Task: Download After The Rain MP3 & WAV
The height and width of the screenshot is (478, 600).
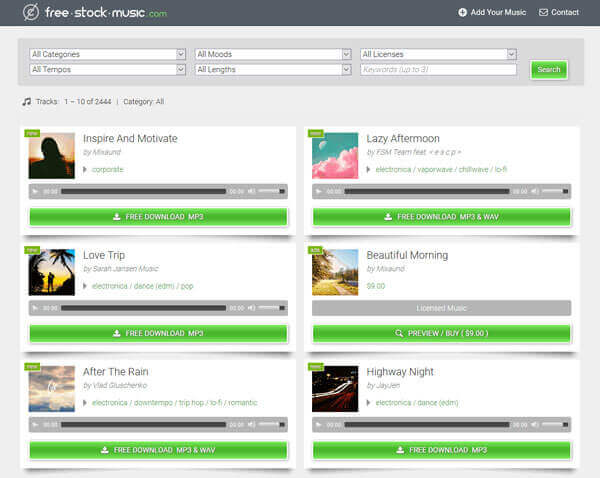Action: (158, 450)
